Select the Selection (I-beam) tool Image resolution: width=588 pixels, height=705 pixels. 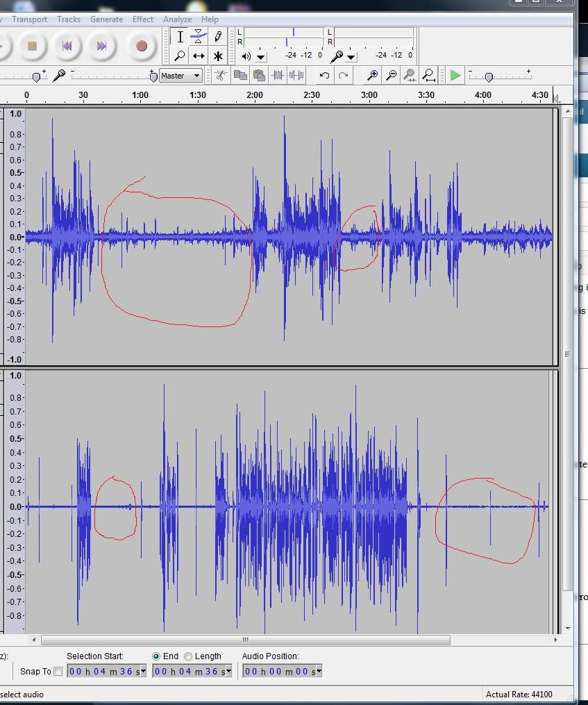coord(180,36)
